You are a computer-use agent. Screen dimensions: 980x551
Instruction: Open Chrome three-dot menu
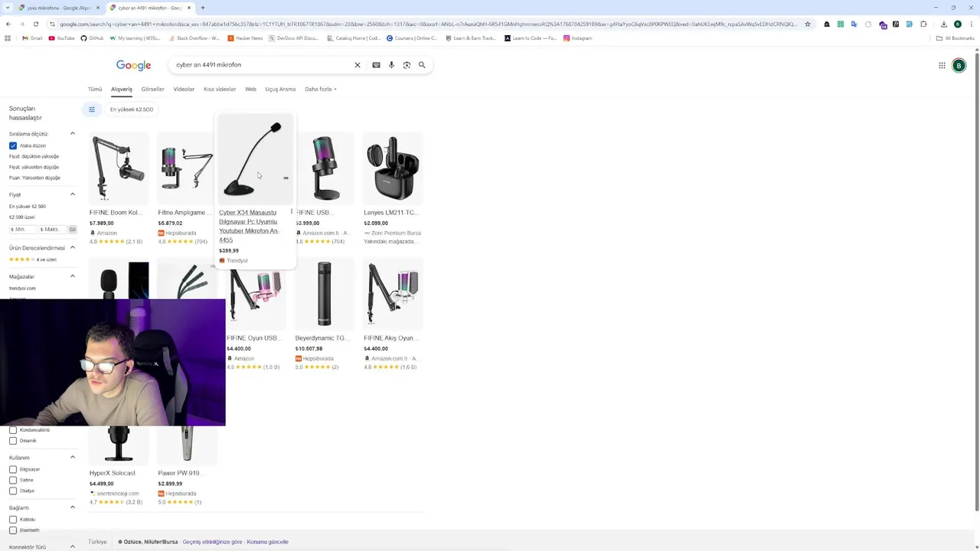971,24
